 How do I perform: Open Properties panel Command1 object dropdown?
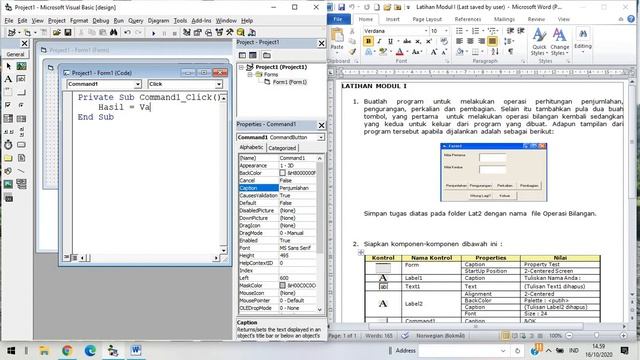point(321,138)
